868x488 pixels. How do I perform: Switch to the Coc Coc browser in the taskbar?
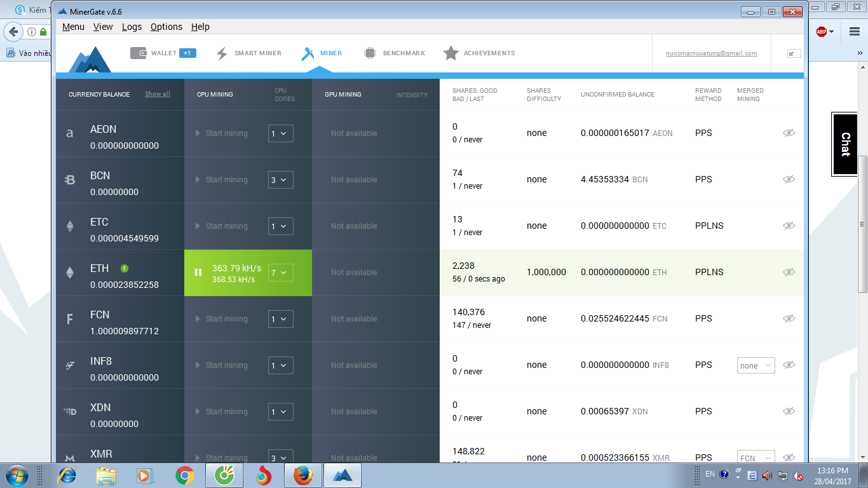coord(224,475)
